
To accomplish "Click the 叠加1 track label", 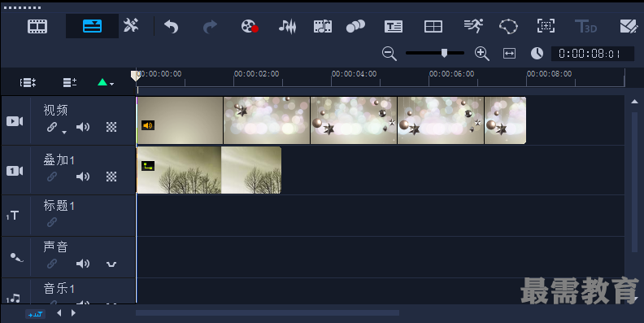I will [59, 159].
